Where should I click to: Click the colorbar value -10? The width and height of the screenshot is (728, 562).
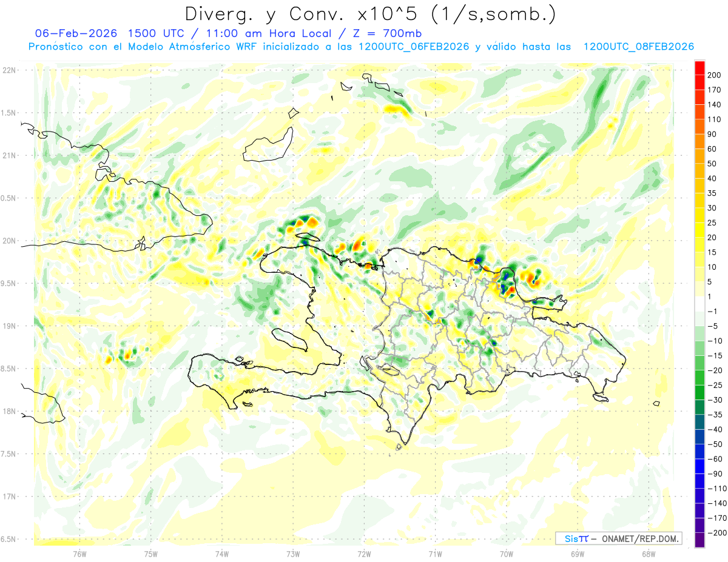[x=714, y=341]
